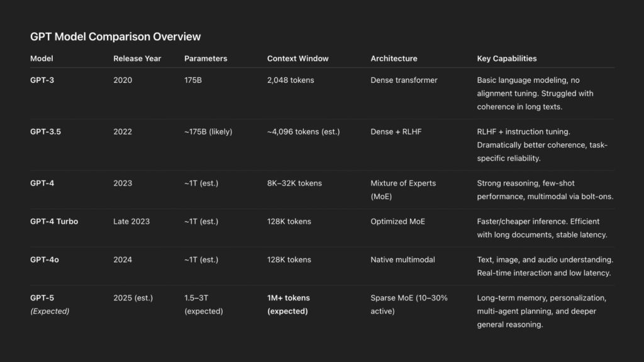Click the 'Parameters' column header
The height and width of the screenshot is (362, 644).
pos(206,58)
